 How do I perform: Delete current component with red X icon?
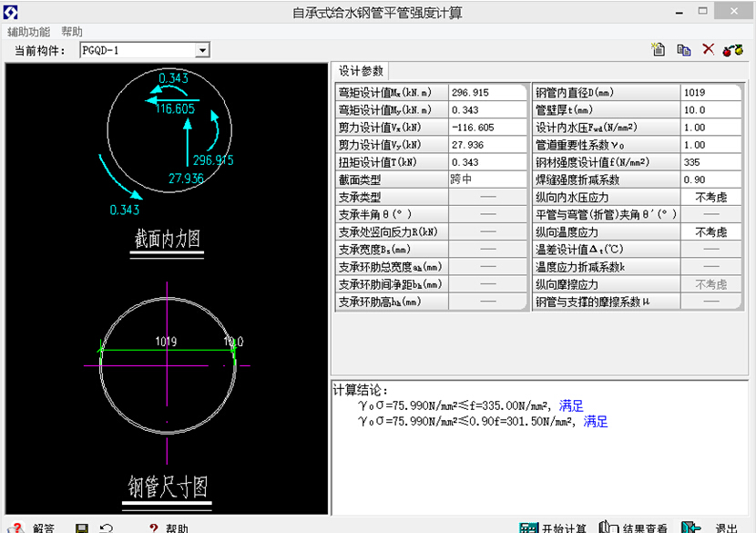coord(709,49)
